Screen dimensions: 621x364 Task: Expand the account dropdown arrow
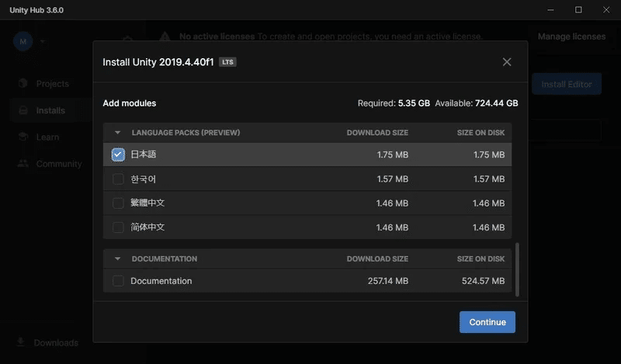click(x=43, y=41)
